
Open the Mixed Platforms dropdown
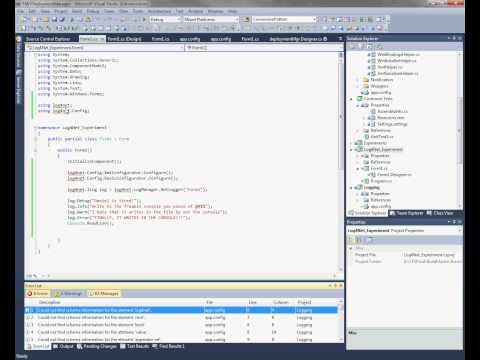211,20
